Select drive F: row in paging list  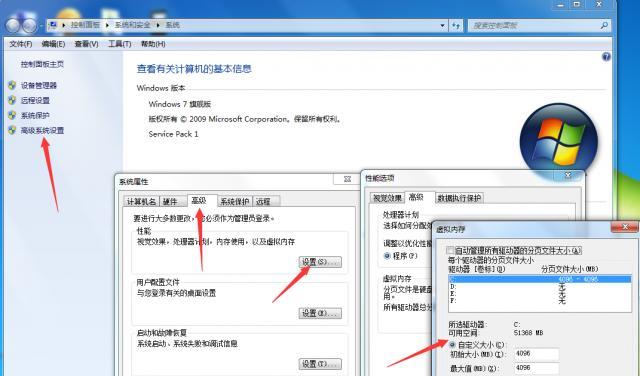540,301
